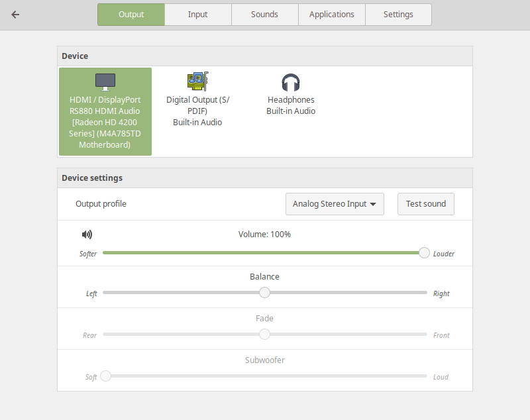This screenshot has width=530, height=420.
Task: Click the "Balance" heading text
Action: [x=264, y=276]
